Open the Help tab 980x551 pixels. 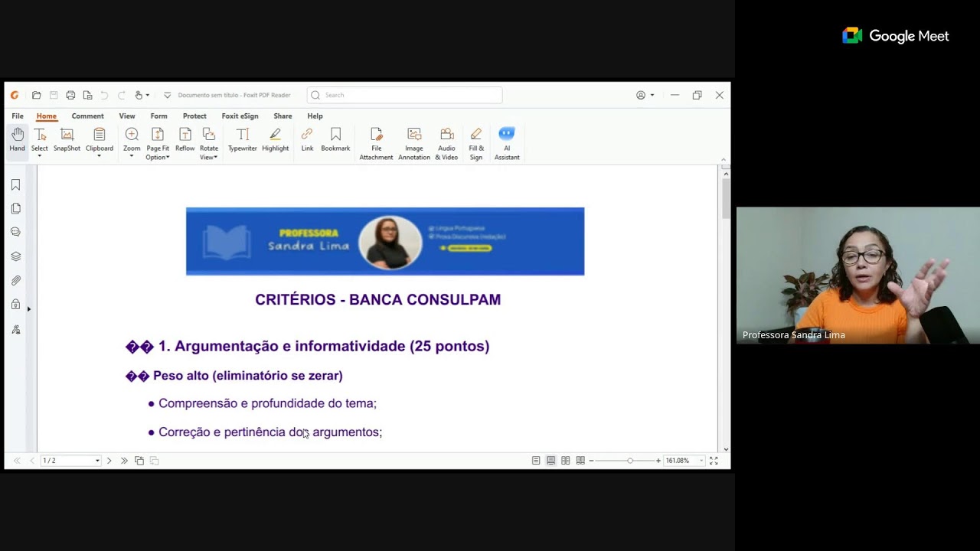tap(315, 116)
